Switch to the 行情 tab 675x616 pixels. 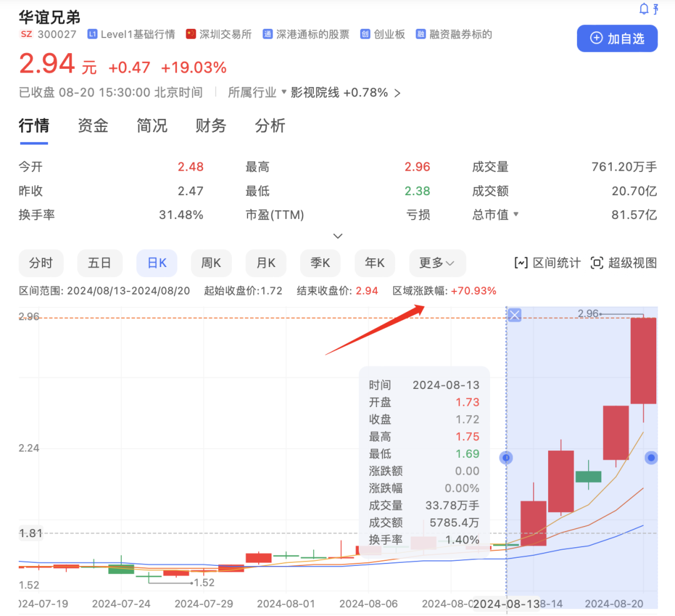(34, 126)
